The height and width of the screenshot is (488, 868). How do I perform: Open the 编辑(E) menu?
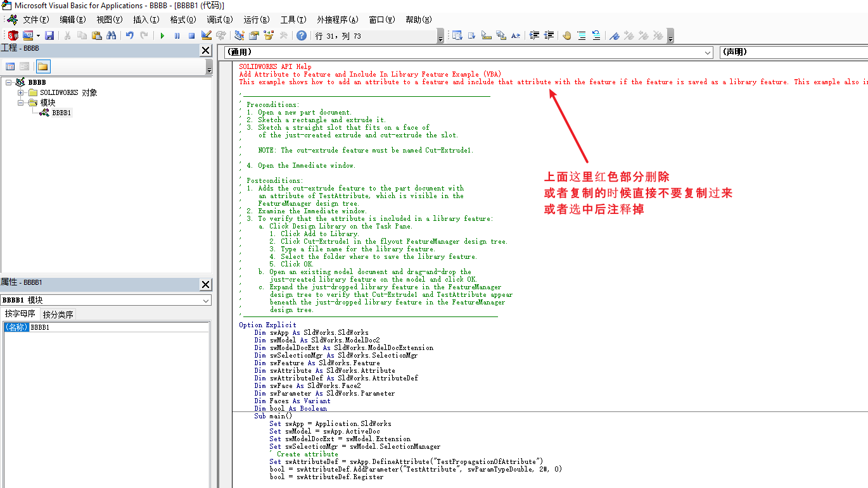click(x=72, y=20)
